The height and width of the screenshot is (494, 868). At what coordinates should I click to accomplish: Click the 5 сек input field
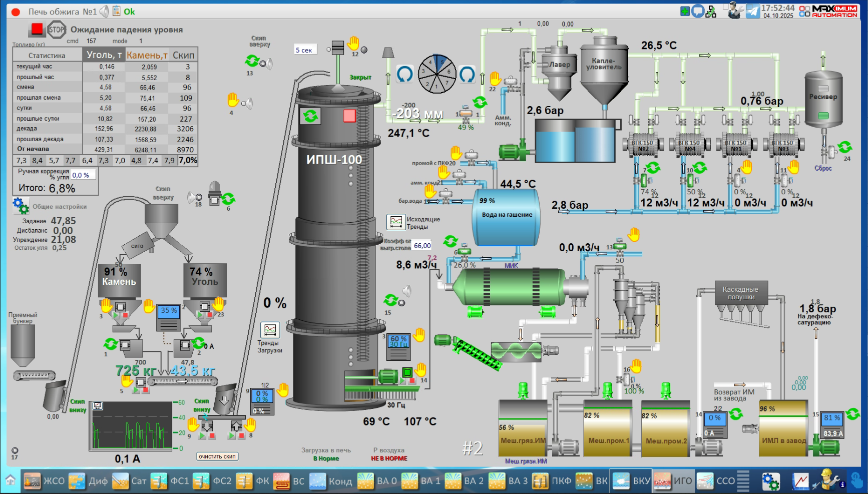(x=305, y=50)
